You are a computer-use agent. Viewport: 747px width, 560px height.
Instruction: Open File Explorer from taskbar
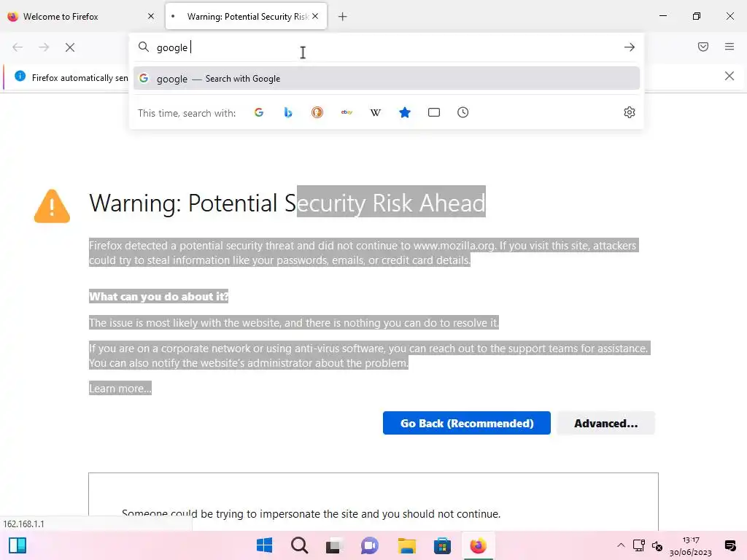[x=407, y=545]
